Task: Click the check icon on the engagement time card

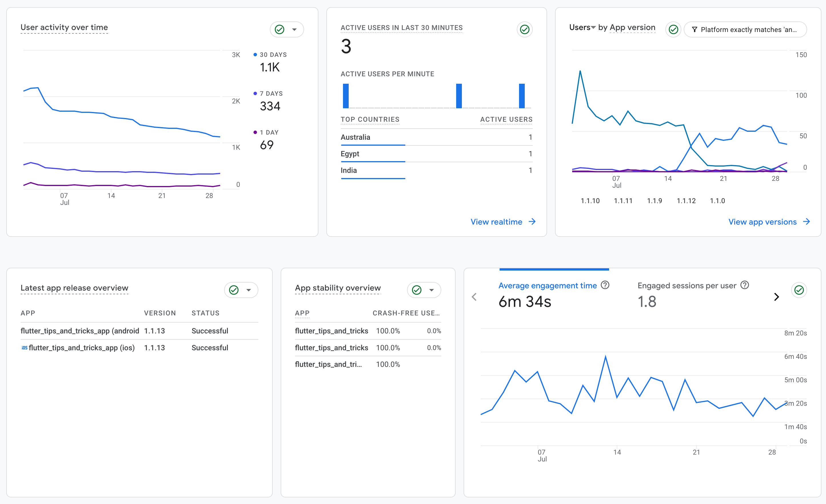Action: pos(799,290)
